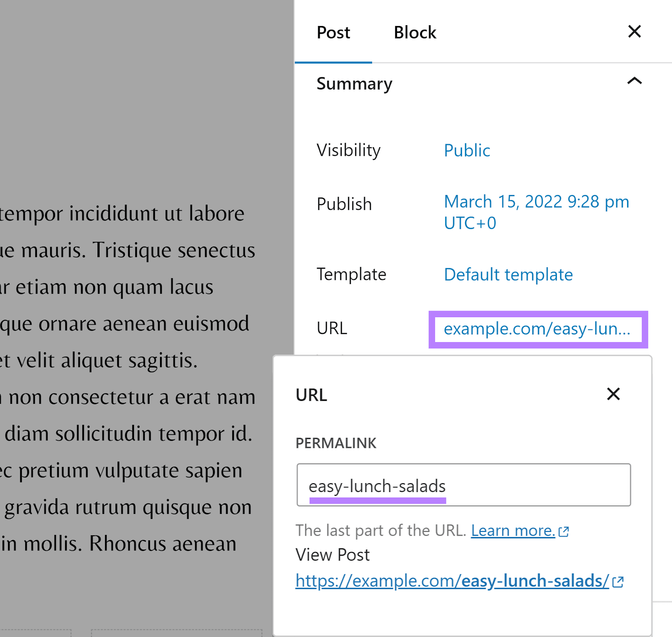
Task: Switch to the Block tab
Action: tap(415, 32)
